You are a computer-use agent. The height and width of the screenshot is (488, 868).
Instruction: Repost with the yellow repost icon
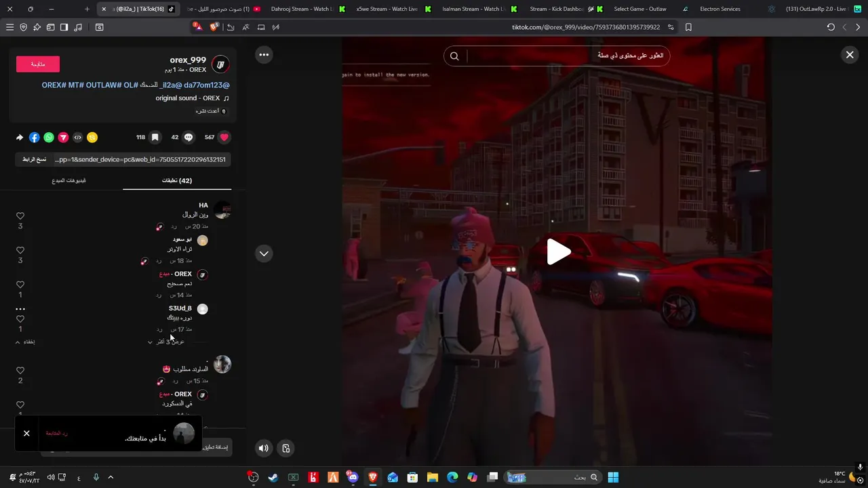click(92, 138)
